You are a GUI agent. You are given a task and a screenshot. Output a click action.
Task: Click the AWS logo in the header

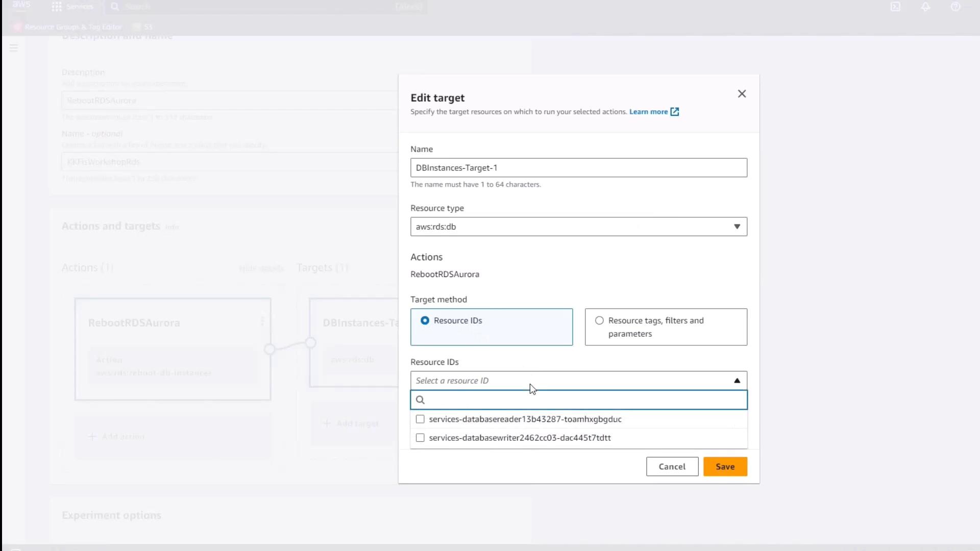(x=21, y=6)
